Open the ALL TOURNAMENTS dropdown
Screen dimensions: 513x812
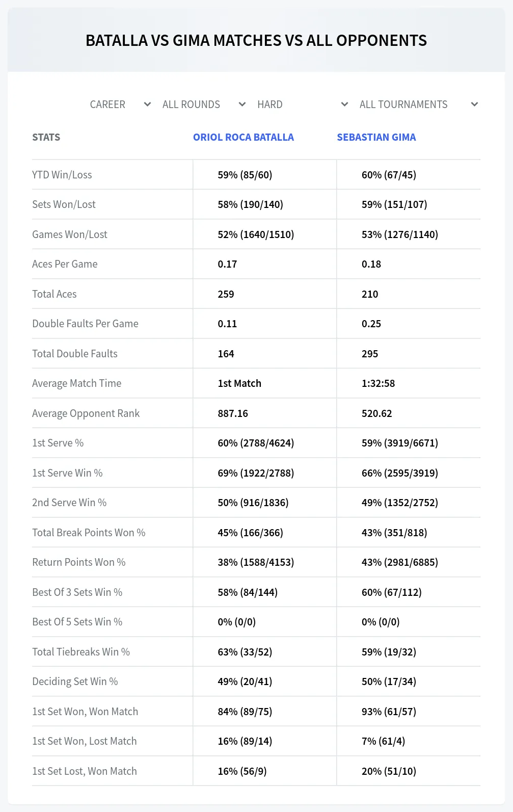(x=419, y=104)
